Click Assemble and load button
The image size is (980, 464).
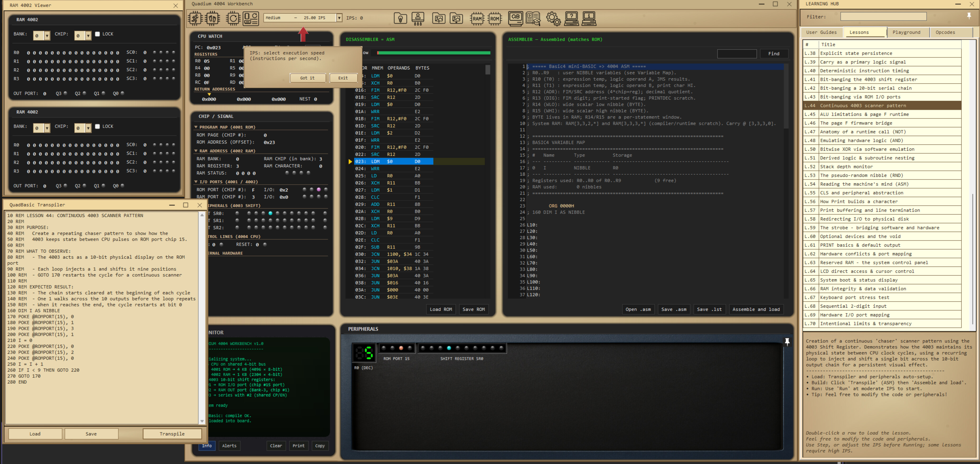[x=756, y=309]
